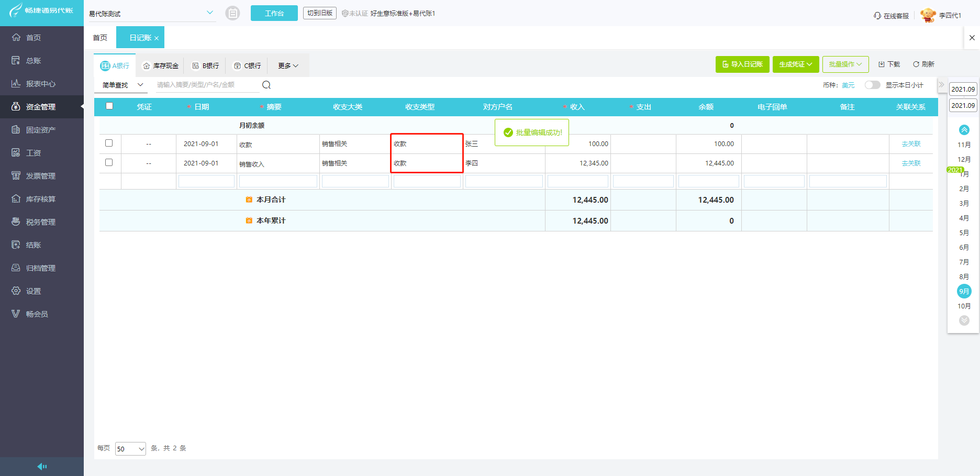Click 工作台 button
Screen dimensions: 980x476
click(x=274, y=13)
